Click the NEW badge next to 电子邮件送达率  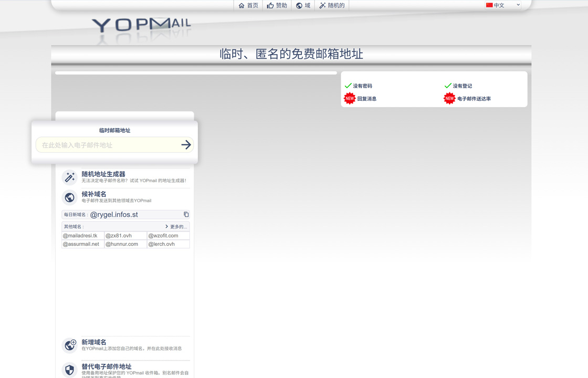click(x=449, y=99)
